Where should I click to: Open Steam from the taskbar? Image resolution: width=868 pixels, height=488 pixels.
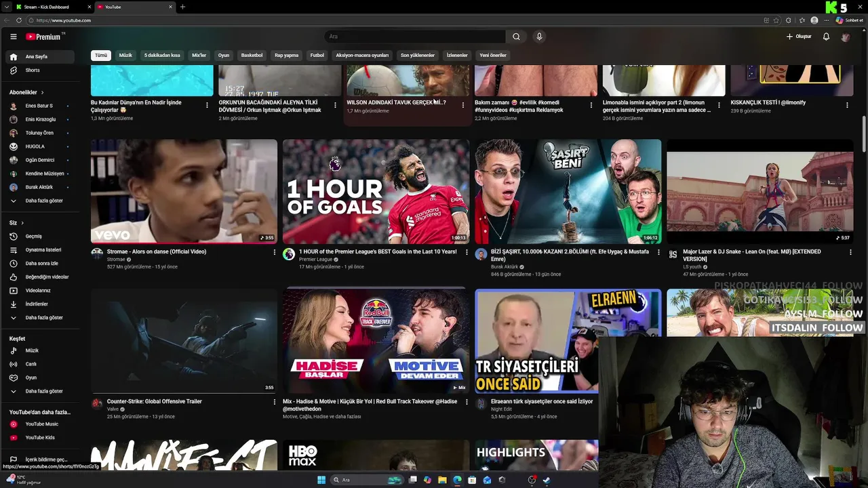click(x=547, y=480)
